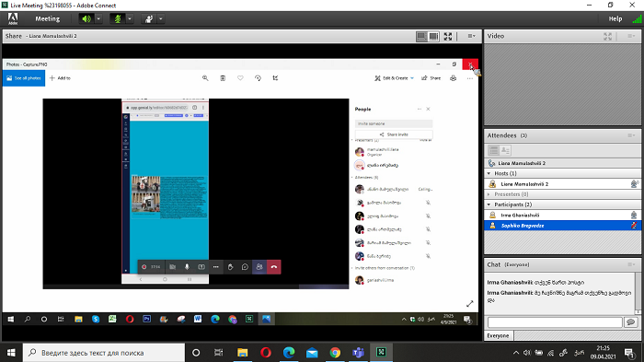Expand the Presenters (0) group
The height and width of the screenshot is (362, 644).
489,194
